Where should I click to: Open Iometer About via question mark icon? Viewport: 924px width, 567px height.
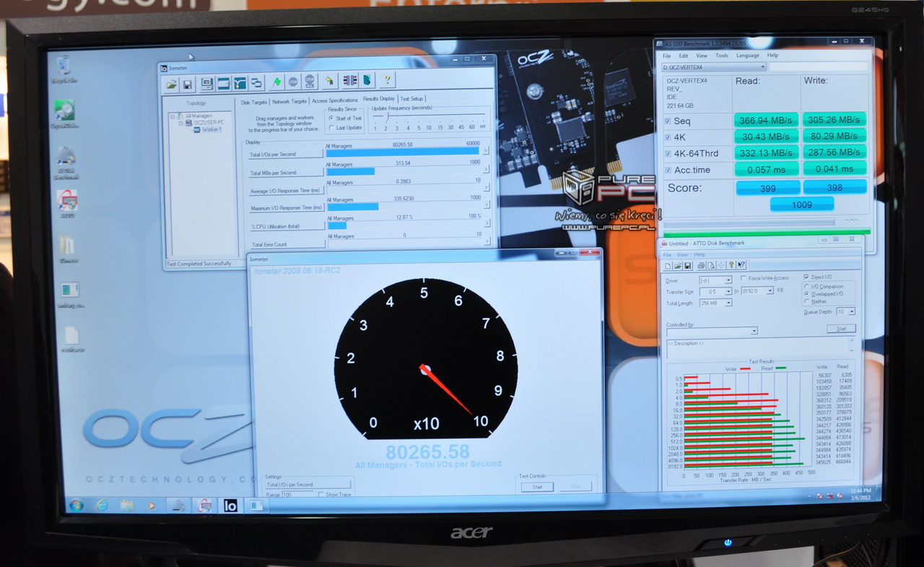(388, 79)
